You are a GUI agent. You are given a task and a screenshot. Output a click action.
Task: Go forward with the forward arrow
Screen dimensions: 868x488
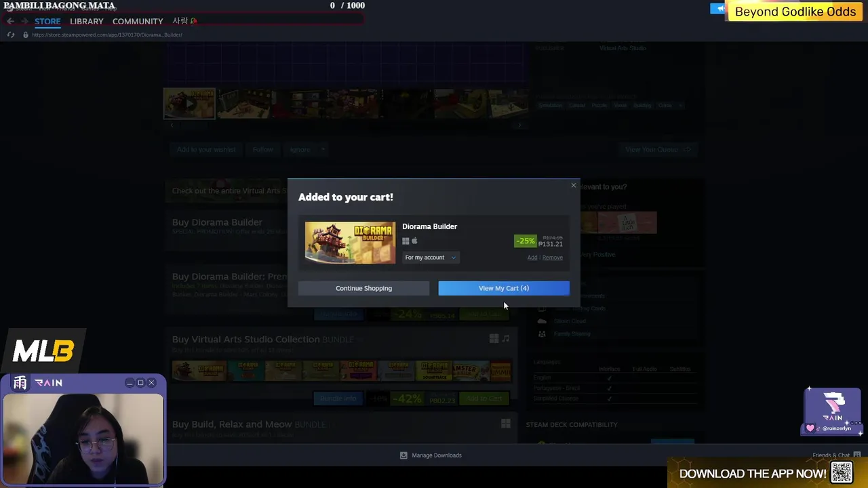pos(24,21)
